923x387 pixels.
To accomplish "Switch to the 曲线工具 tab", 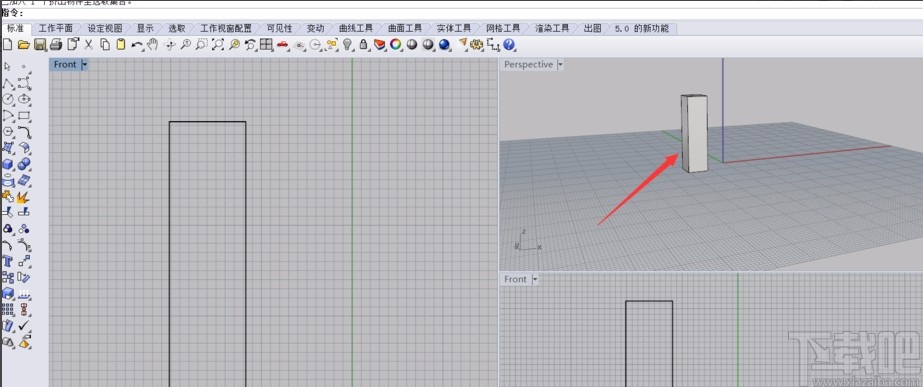I will click(356, 28).
